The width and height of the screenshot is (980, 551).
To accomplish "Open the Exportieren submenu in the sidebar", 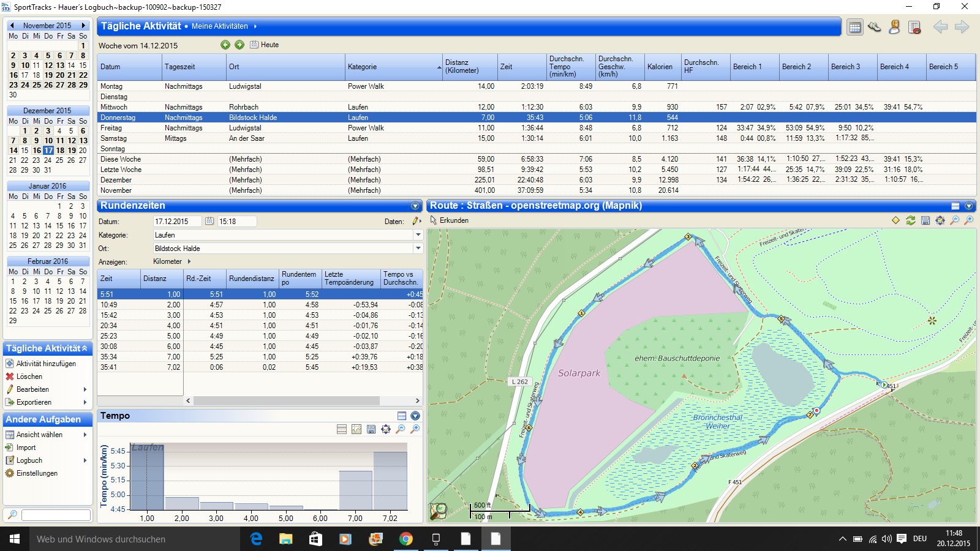I will (34, 402).
